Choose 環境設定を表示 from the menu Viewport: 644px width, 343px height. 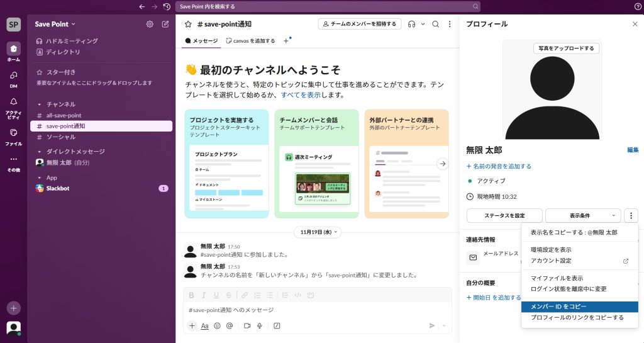551,250
